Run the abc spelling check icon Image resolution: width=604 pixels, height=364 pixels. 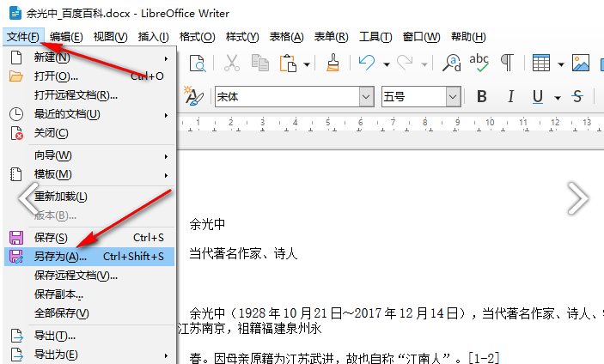[479, 63]
